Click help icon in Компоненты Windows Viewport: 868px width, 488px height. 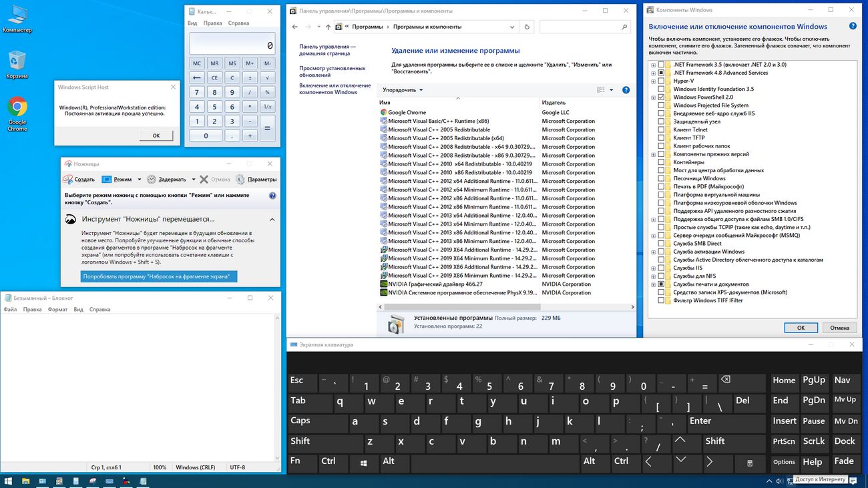853,26
